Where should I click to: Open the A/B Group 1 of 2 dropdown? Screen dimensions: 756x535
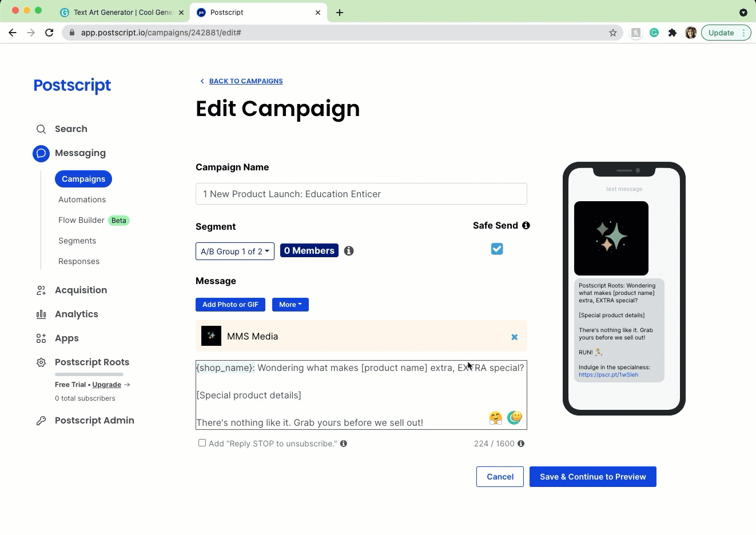point(235,251)
